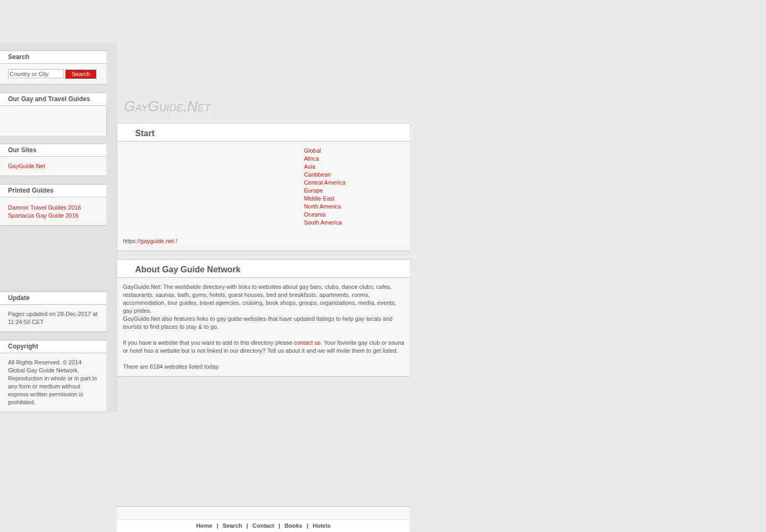Click the Country or City search field

[36, 74]
